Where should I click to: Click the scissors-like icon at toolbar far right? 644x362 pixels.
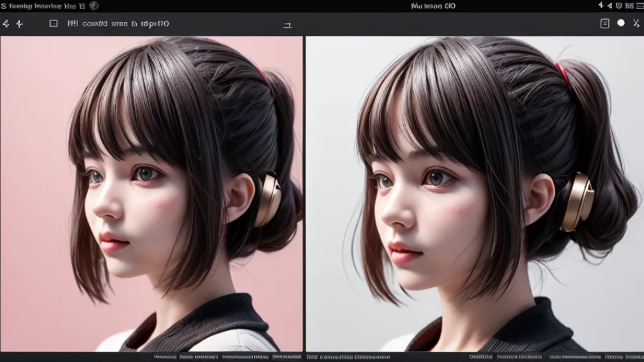tap(636, 24)
